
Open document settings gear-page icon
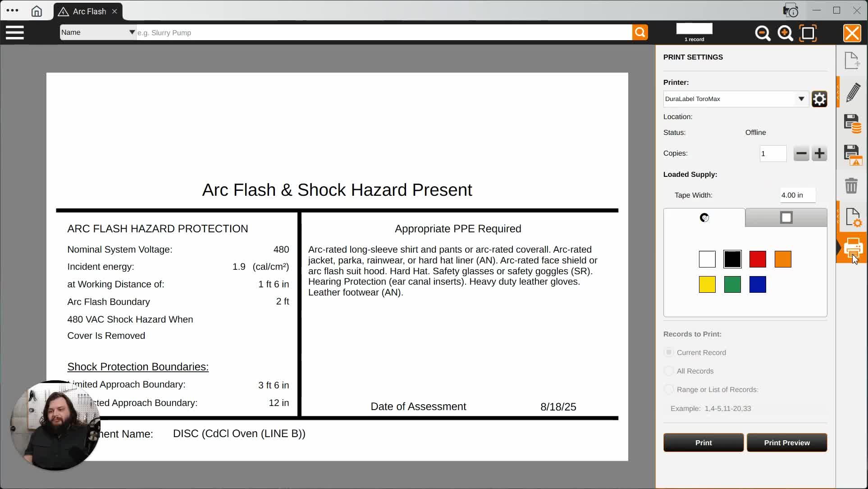(x=853, y=217)
